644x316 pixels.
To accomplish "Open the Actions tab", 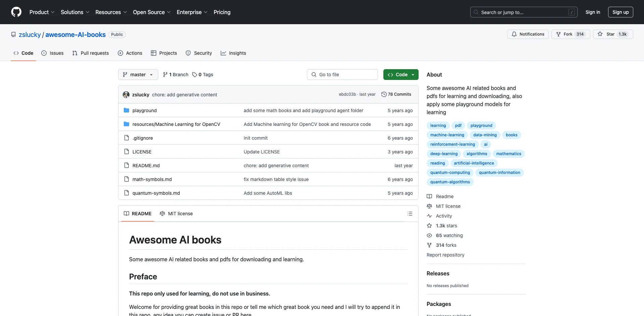I will 130,53.
